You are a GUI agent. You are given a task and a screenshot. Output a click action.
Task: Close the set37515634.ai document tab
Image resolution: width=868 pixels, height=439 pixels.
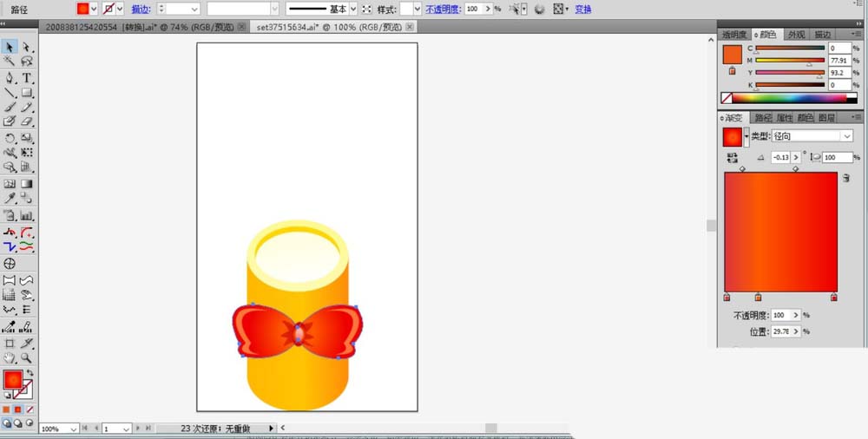click(x=409, y=27)
